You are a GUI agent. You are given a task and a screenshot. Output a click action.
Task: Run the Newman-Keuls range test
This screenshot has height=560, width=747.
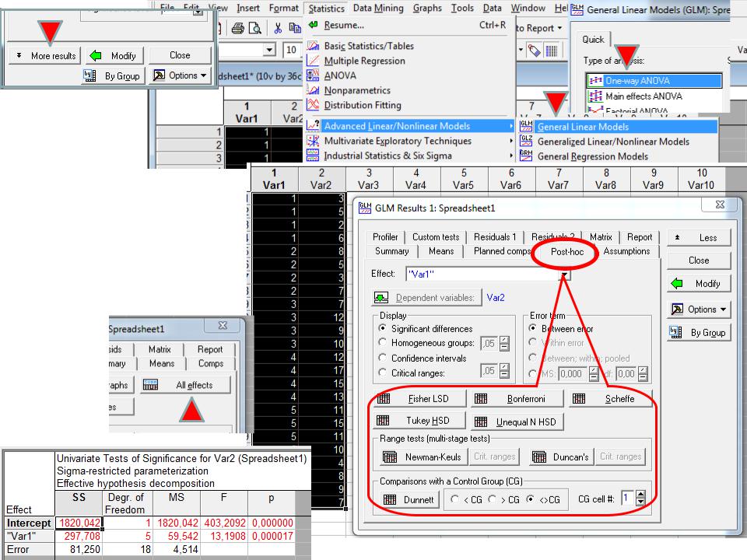pos(423,457)
